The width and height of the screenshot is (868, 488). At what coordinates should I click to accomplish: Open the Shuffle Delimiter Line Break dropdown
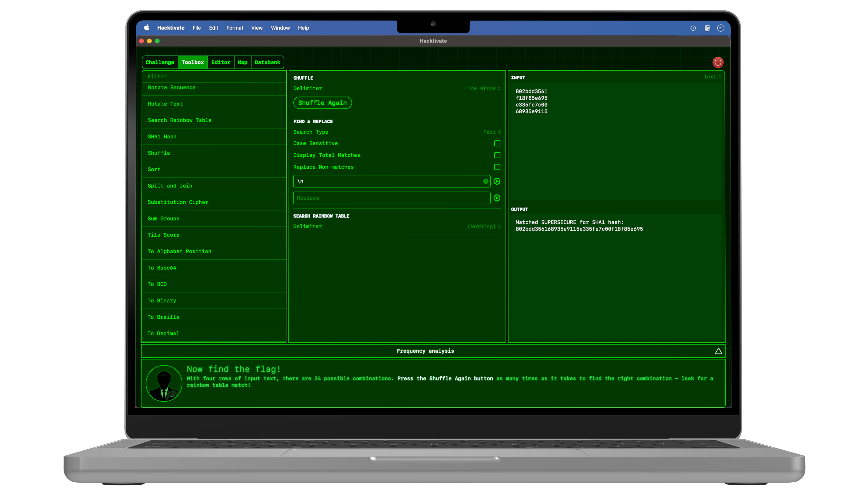[x=482, y=89]
